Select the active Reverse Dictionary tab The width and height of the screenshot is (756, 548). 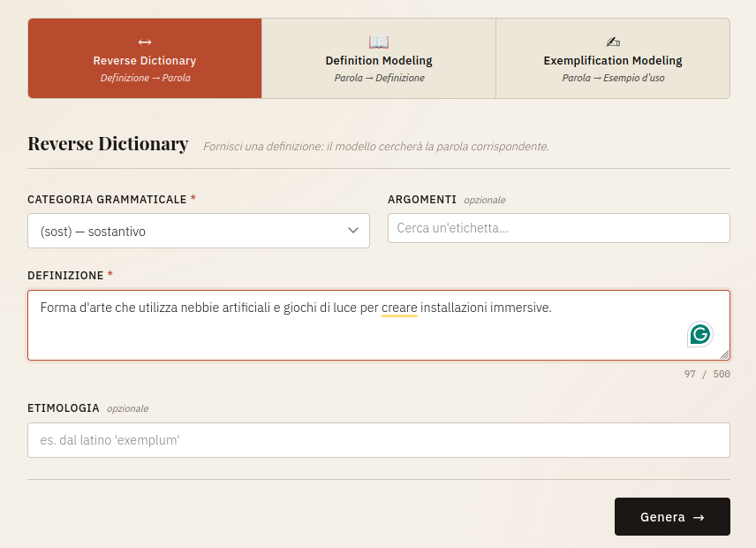(145, 58)
